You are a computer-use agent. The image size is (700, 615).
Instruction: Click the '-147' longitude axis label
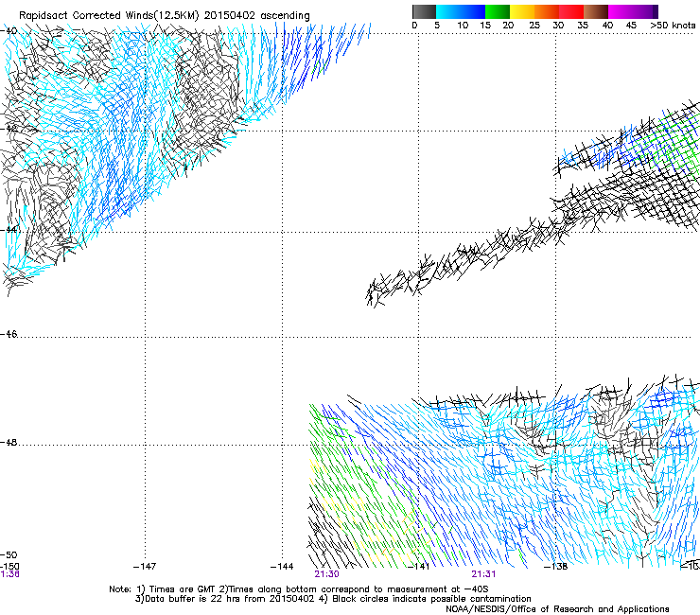click(145, 567)
